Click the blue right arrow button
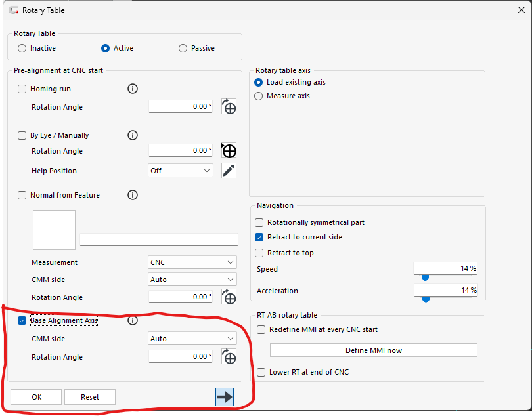The width and height of the screenshot is (532, 416). click(224, 397)
